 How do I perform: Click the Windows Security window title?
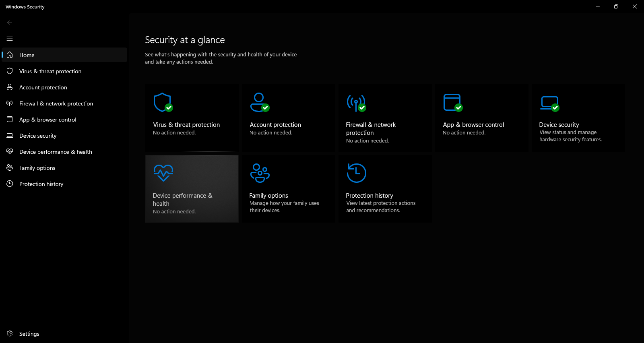click(x=25, y=7)
